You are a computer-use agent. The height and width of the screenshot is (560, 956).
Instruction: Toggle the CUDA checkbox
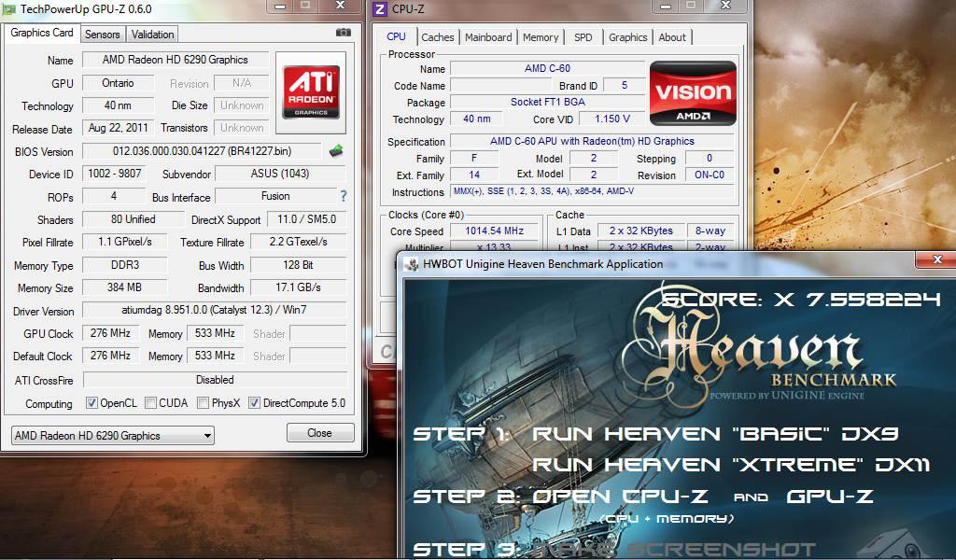pyautogui.click(x=150, y=403)
